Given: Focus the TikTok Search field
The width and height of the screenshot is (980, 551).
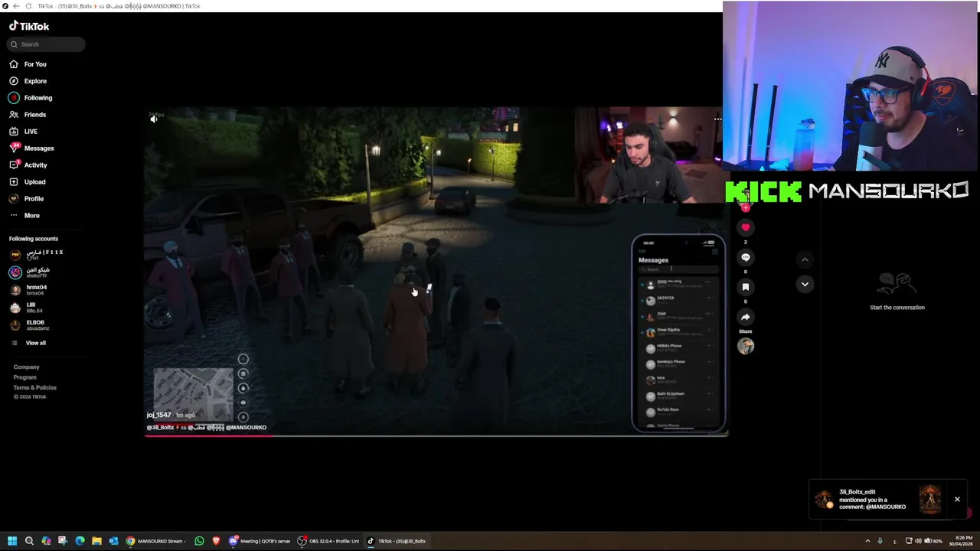Looking at the screenshot, I should 46,44.
